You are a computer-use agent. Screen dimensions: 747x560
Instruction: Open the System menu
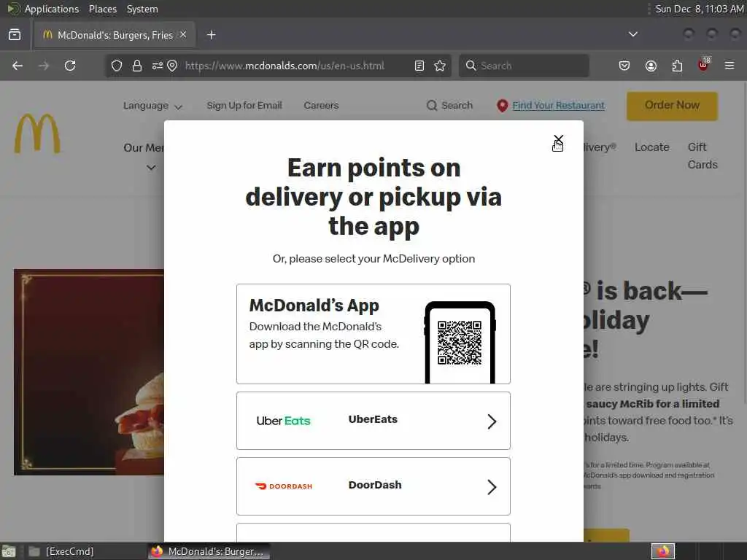click(x=142, y=9)
